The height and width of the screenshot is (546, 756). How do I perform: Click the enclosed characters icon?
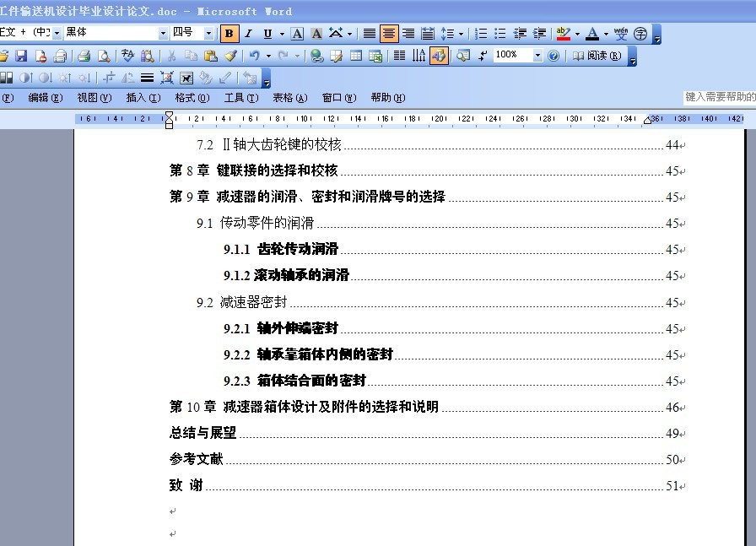pyautogui.click(x=640, y=33)
